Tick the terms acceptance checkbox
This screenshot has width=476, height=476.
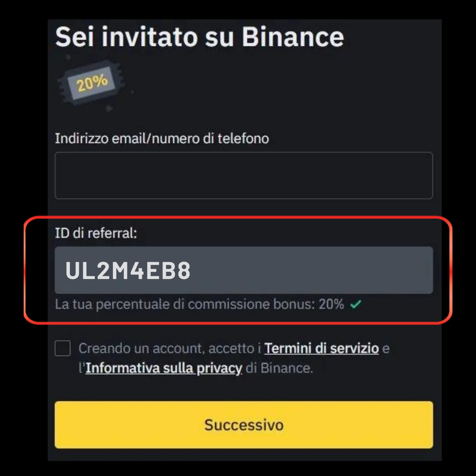pos(63,348)
